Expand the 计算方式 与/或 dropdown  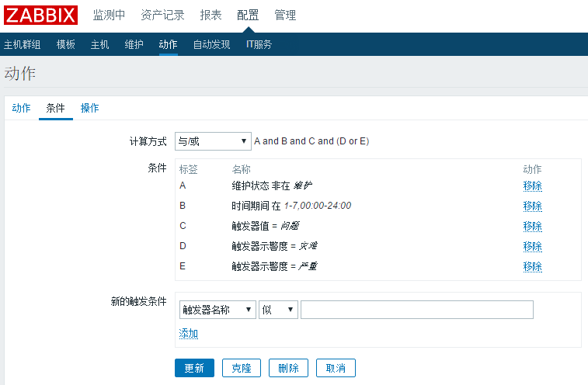click(x=211, y=141)
